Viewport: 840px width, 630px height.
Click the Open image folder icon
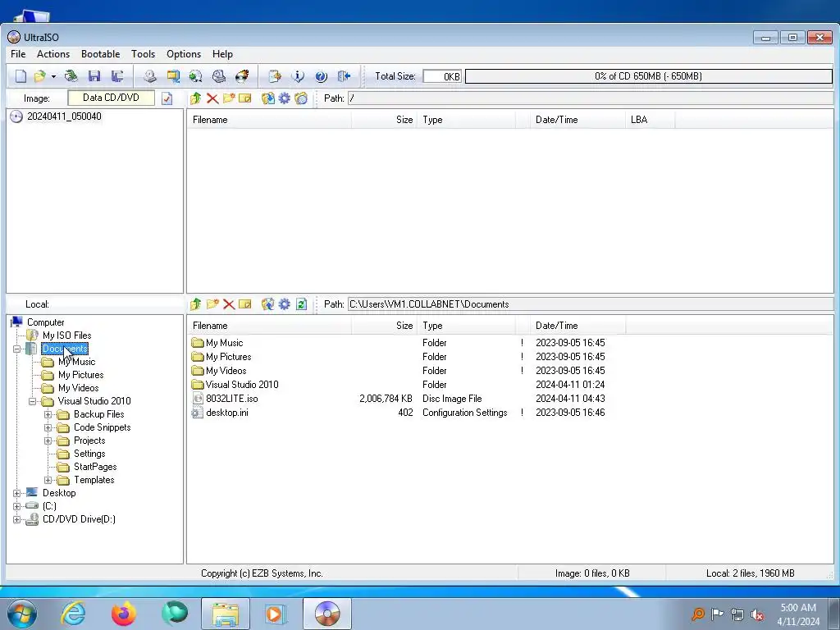click(39, 76)
